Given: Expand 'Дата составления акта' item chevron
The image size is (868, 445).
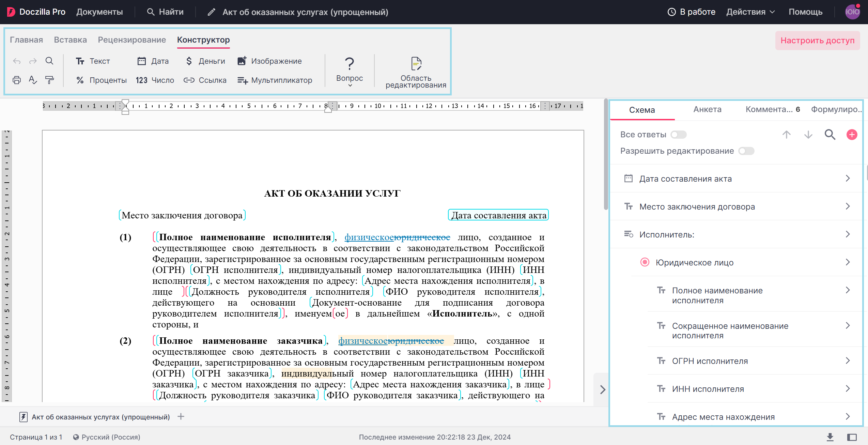Looking at the screenshot, I should click(x=848, y=179).
